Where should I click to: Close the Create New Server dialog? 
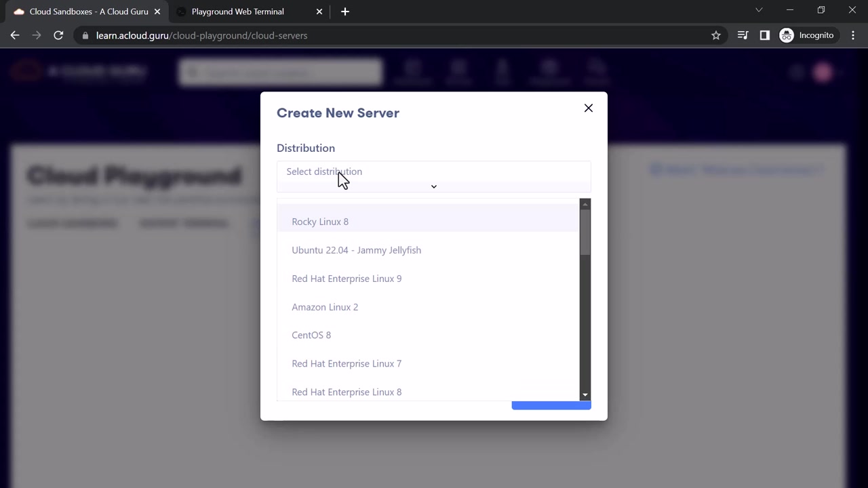589,108
